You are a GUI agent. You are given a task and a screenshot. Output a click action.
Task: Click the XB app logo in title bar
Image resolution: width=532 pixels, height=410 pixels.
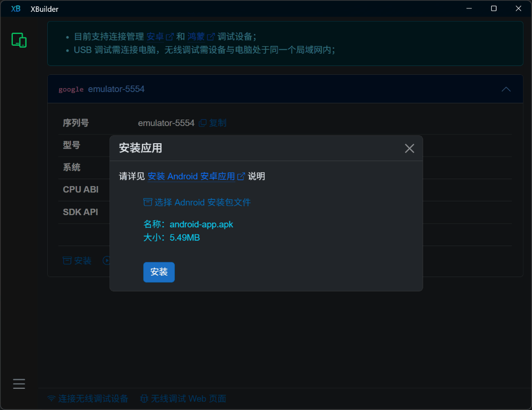16,9
